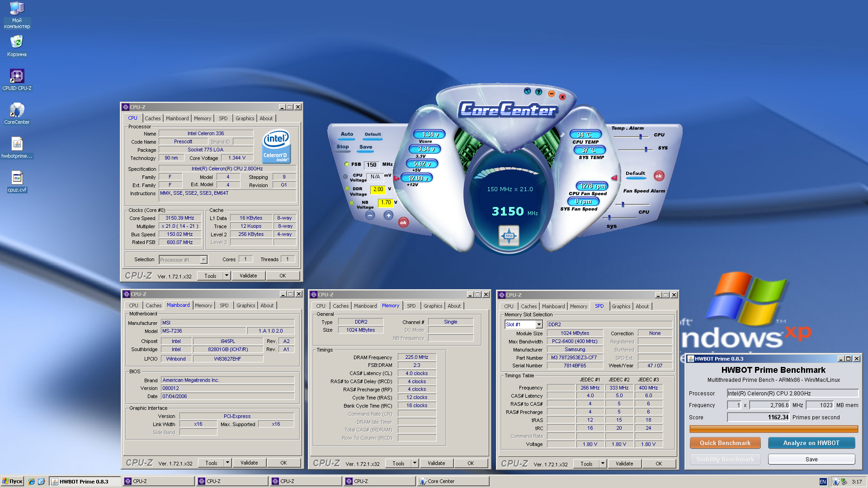Collapse CoreCenter left panel via red arrow
This screenshot has width=868, height=488.
click(x=396, y=178)
